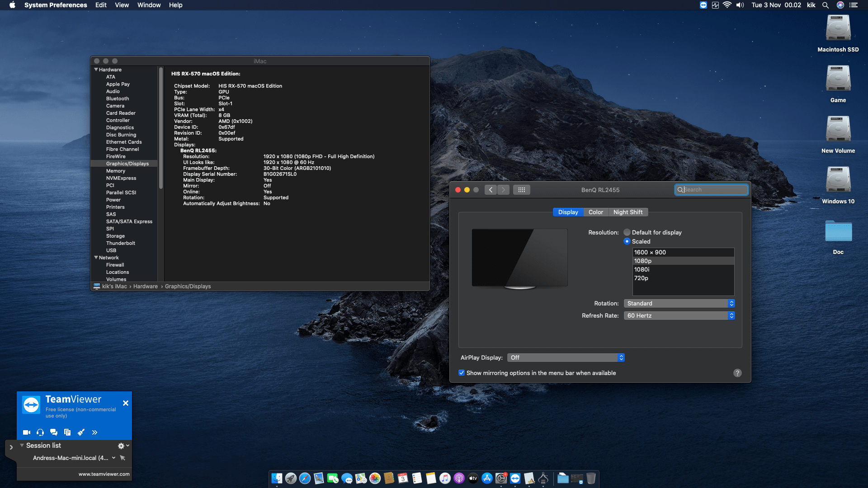Select Bluetooth in System Information sidebar
The height and width of the screenshot is (488, 868).
[118, 99]
